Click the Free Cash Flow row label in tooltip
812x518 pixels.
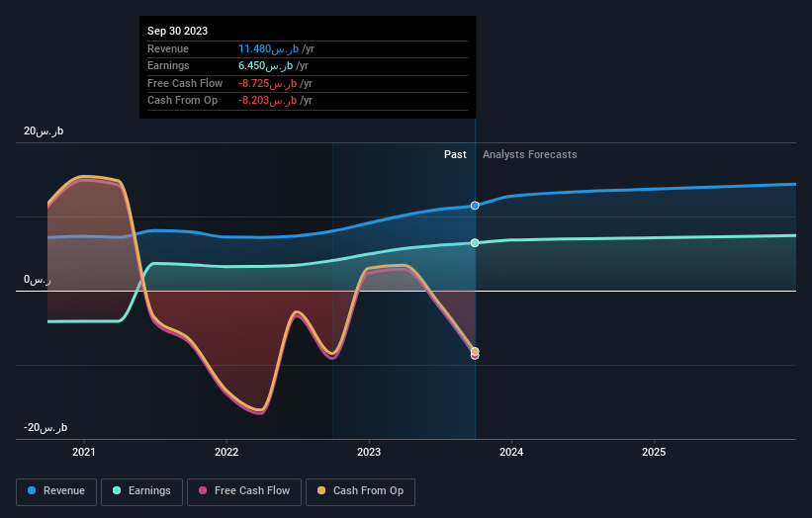(x=185, y=83)
